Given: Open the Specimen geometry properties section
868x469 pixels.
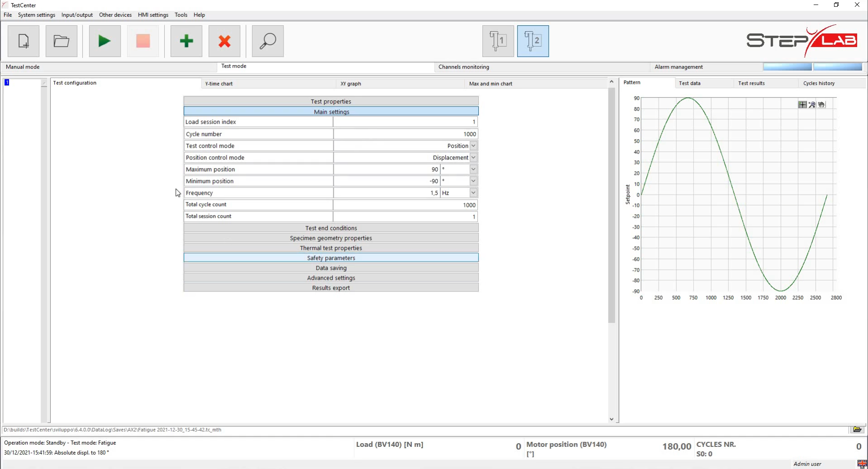Looking at the screenshot, I should (331, 238).
